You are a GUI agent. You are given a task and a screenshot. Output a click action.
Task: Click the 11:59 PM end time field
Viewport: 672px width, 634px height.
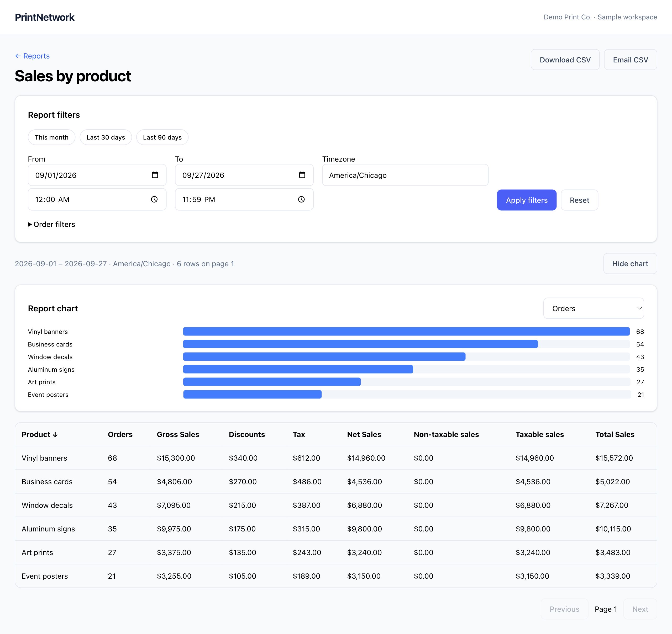point(244,199)
